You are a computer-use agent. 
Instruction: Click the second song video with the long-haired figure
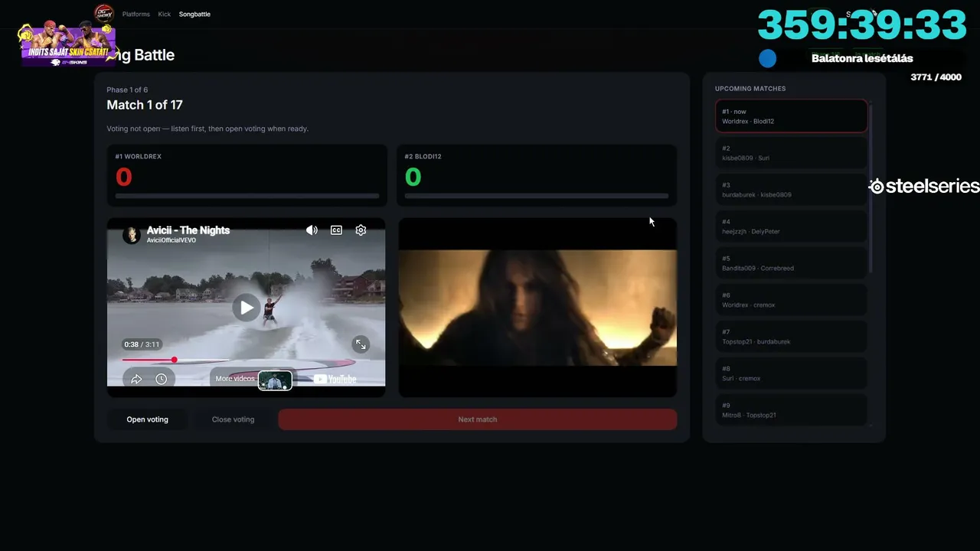(537, 308)
